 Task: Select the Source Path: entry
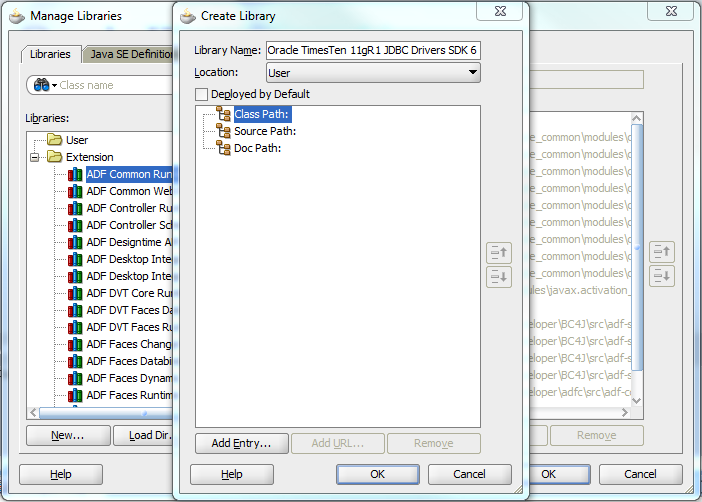pos(265,131)
